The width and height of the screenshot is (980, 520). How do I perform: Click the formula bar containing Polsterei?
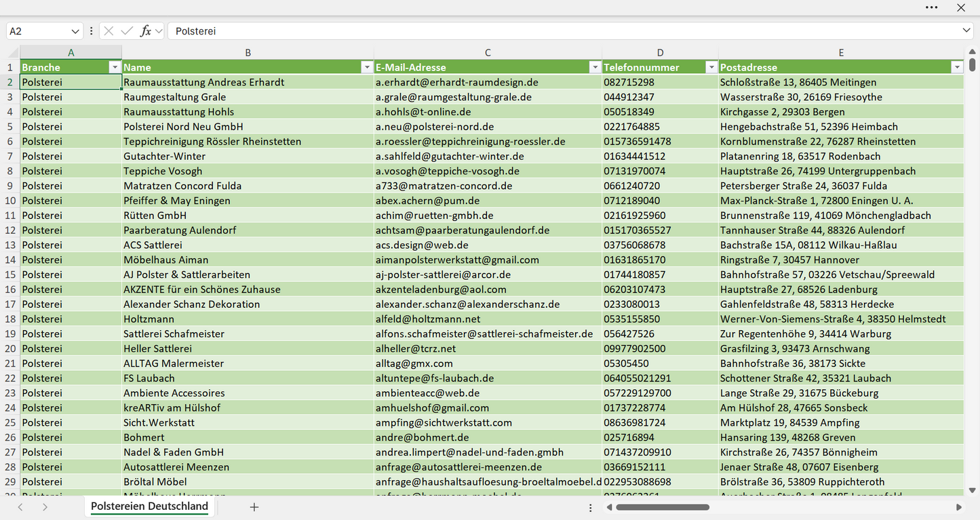point(564,31)
